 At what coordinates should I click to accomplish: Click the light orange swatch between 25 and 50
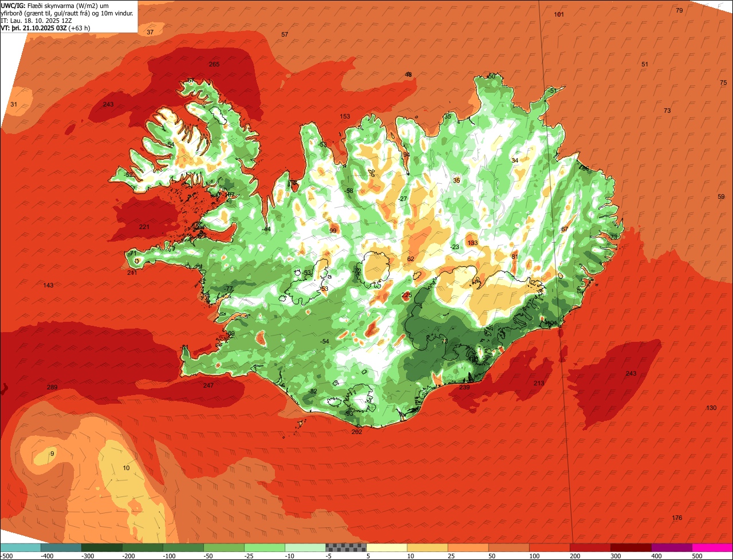[x=468, y=547]
